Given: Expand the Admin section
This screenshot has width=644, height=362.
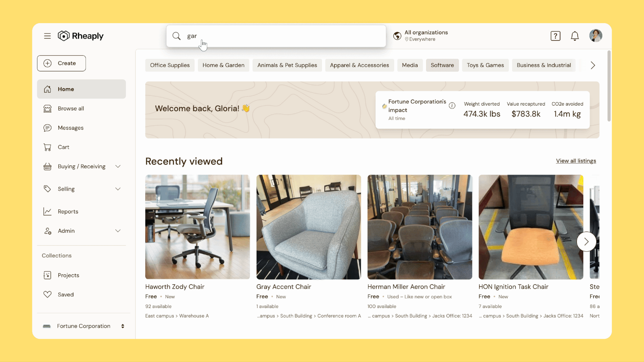Looking at the screenshot, I should point(118,231).
